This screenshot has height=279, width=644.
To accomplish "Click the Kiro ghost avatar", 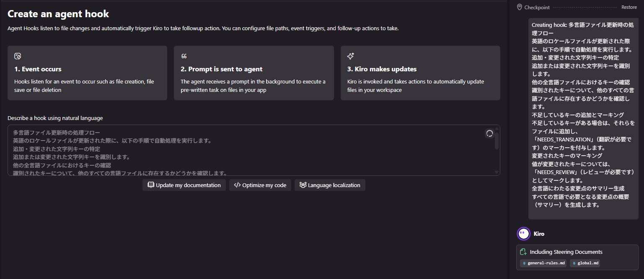I will tap(524, 234).
